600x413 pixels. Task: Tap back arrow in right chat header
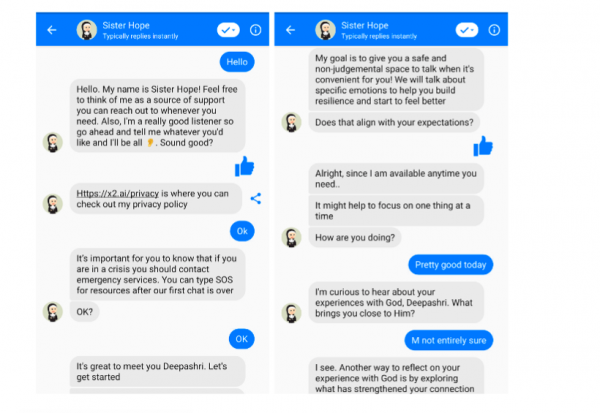290,30
